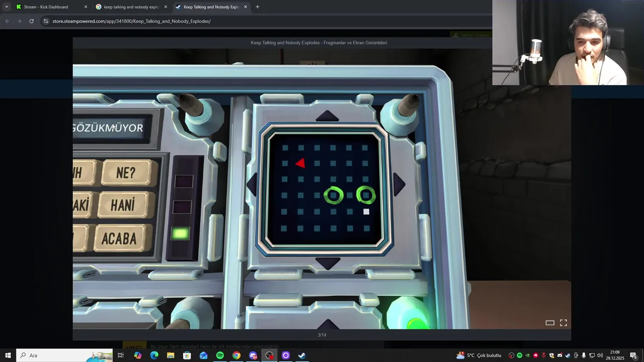This screenshot has width=644, height=362.
Task: Open File Explorer from taskbar
Action: click(x=171, y=355)
